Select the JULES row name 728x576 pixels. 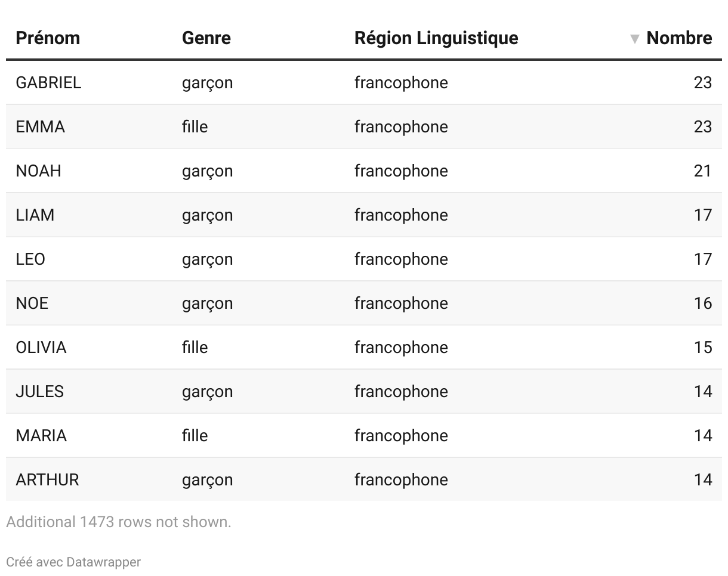[40, 391]
